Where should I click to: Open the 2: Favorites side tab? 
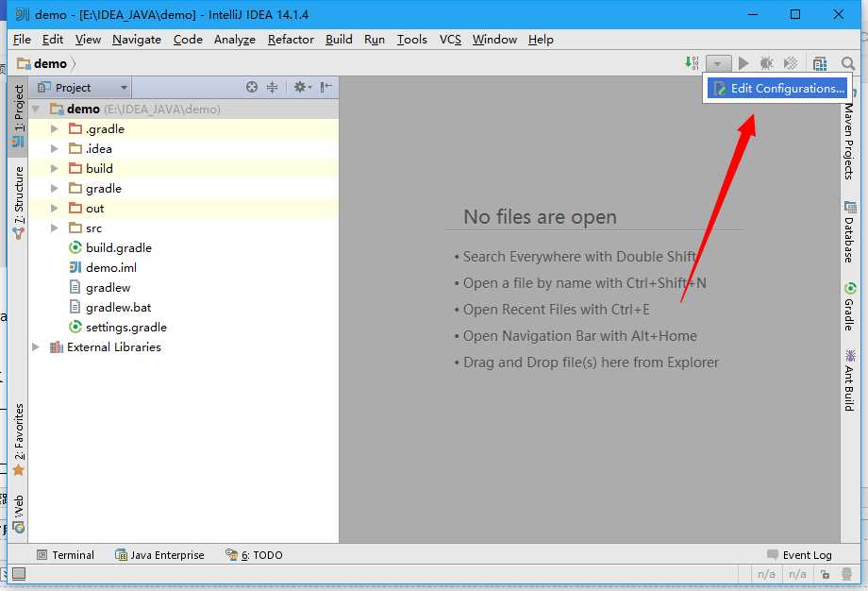[x=18, y=440]
